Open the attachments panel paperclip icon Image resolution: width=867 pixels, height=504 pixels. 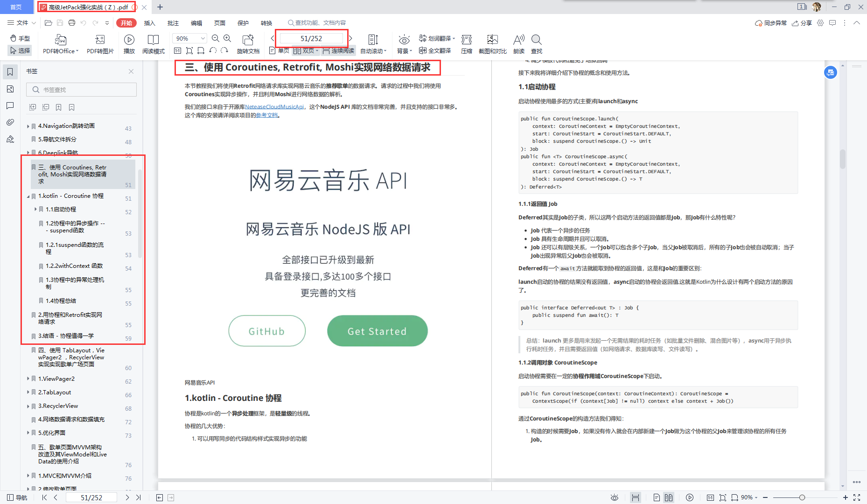pos(10,122)
